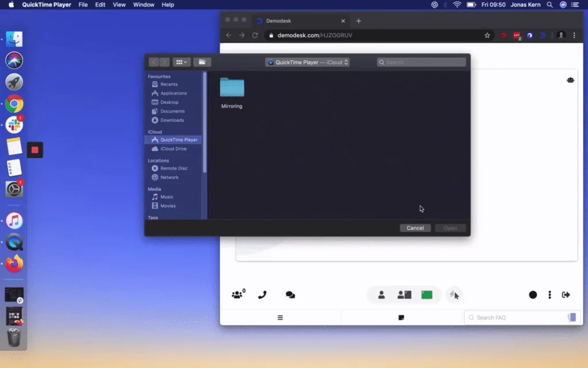Open the chat bubbles icon

coord(290,295)
